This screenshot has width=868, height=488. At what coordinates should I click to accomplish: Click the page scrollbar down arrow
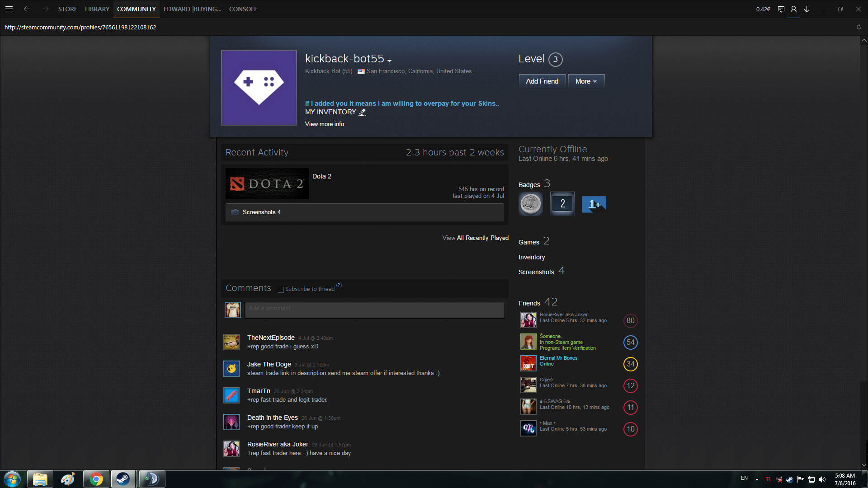coord(863,465)
